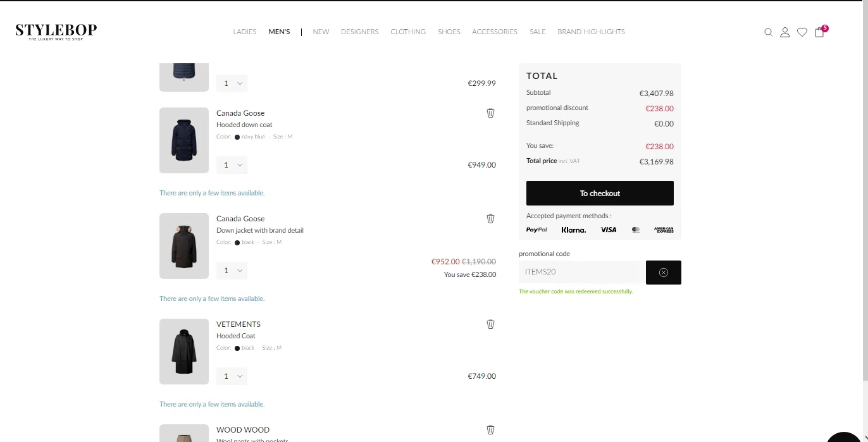Open the user account icon
This screenshot has height=442, width=868.
point(785,32)
